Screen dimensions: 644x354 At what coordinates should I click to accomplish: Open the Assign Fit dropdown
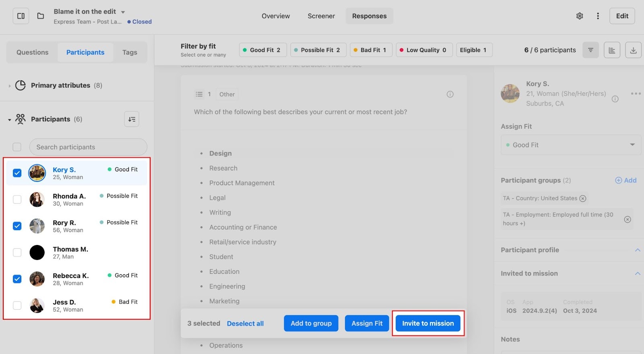[x=571, y=145]
